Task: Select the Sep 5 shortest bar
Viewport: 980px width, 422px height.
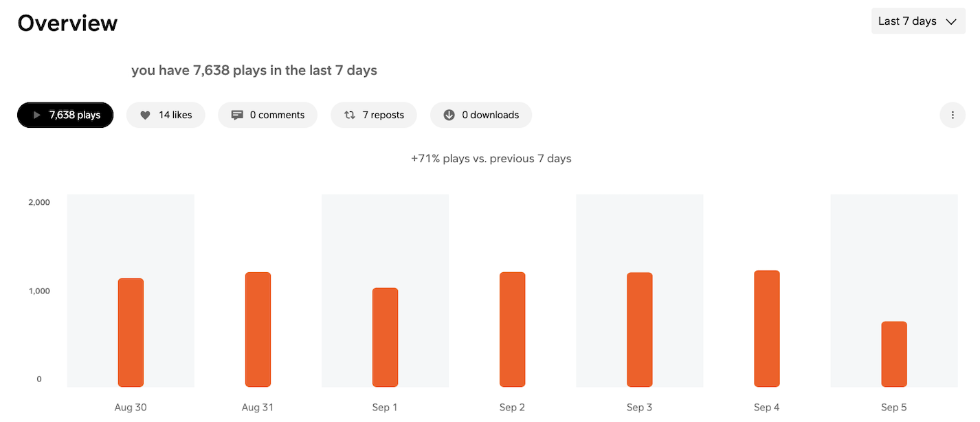Action: coord(894,354)
